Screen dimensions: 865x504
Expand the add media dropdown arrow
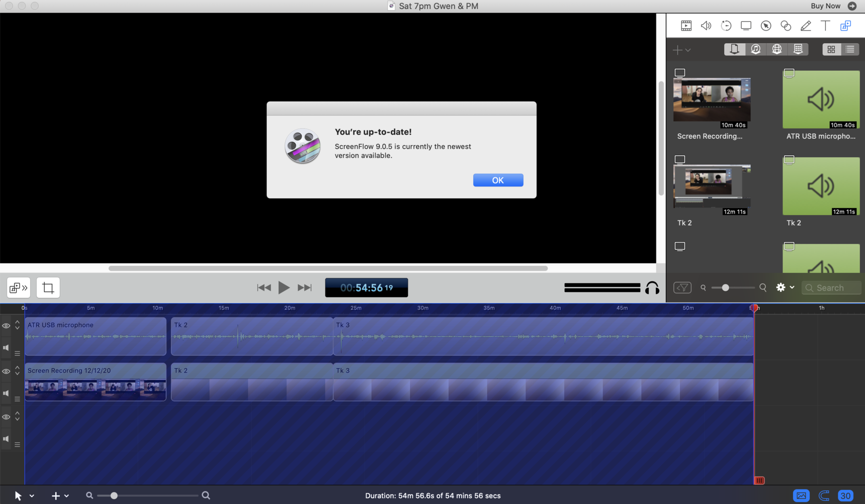[x=688, y=50]
